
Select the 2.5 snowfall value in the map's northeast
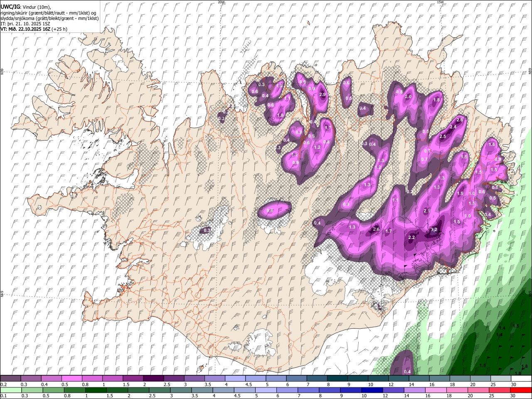443,136
